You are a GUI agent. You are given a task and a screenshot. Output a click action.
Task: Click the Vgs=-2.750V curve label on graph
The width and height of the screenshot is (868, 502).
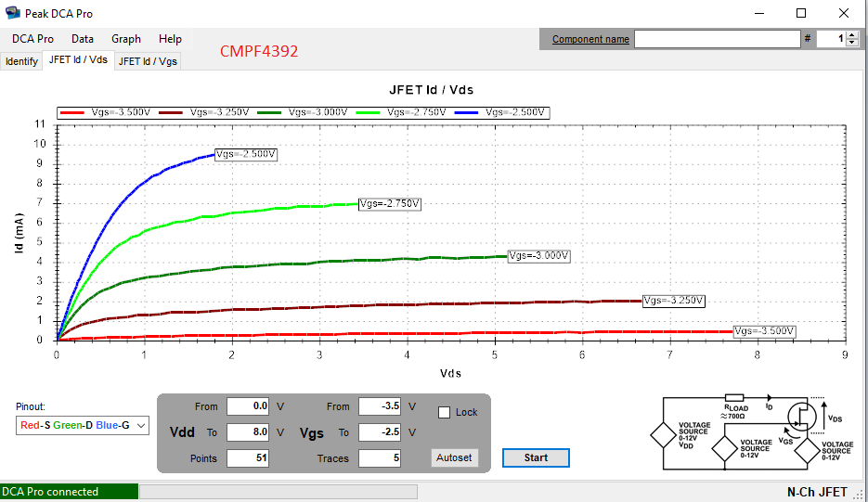tap(390, 204)
